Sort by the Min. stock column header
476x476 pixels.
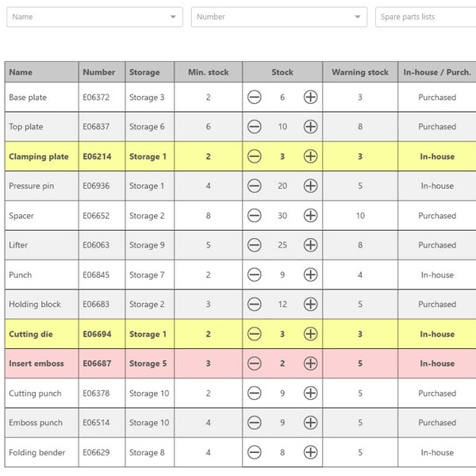point(208,72)
